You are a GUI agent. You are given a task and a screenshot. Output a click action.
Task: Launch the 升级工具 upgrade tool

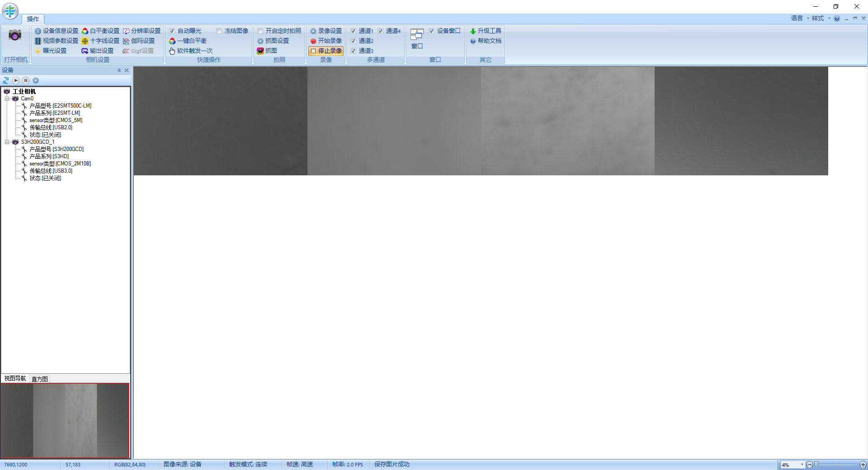tap(486, 31)
